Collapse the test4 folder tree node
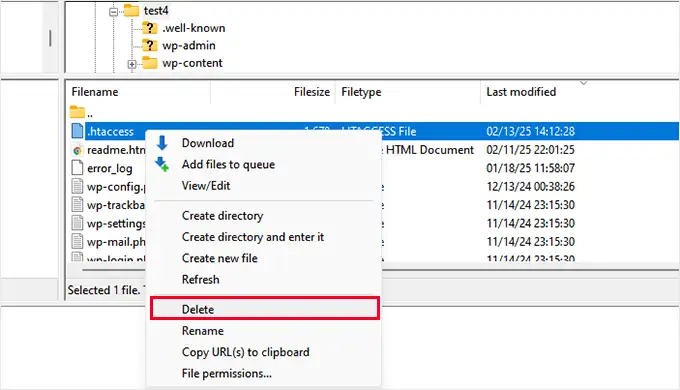The image size is (680, 390). pyautogui.click(x=114, y=12)
